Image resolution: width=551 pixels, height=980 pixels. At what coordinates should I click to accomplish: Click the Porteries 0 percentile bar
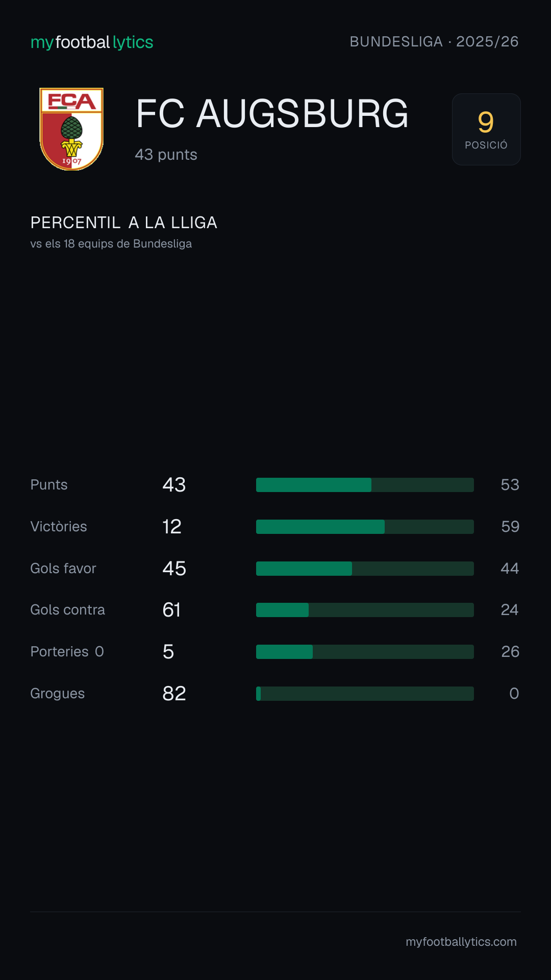click(365, 652)
